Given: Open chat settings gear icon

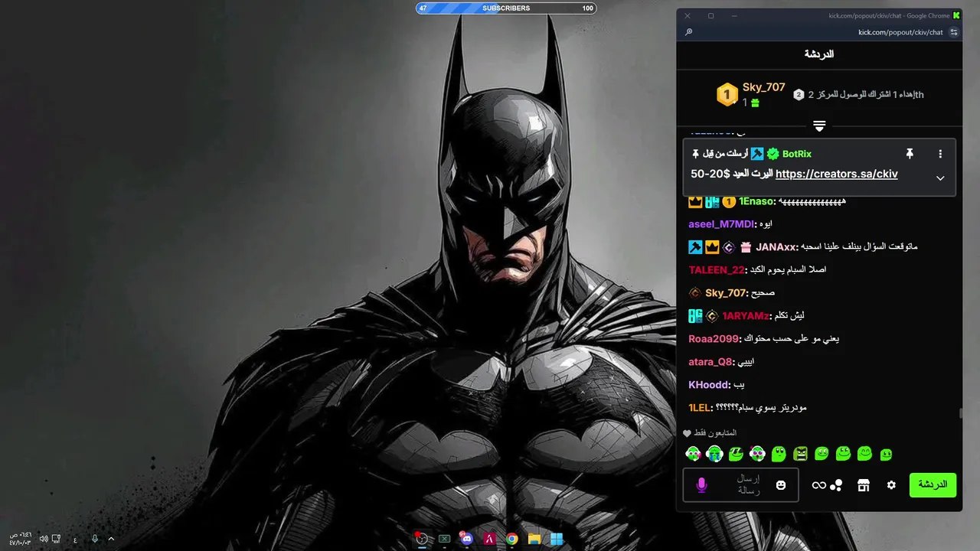Looking at the screenshot, I should pos(891,485).
